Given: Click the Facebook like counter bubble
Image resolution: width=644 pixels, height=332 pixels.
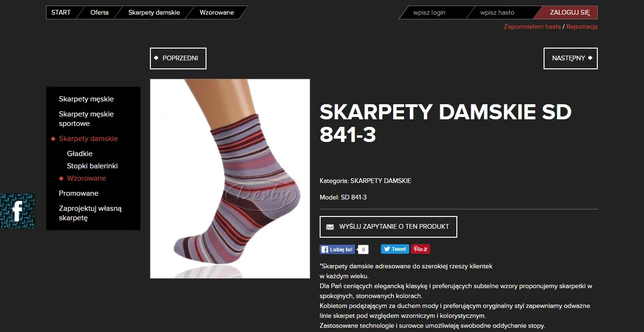Looking at the screenshot, I should tap(363, 249).
